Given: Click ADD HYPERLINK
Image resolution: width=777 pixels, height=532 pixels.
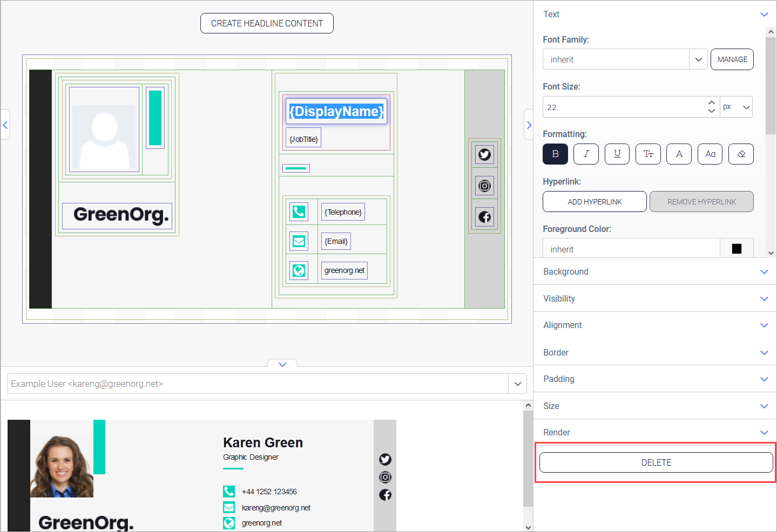Looking at the screenshot, I should (x=594, y=201).
